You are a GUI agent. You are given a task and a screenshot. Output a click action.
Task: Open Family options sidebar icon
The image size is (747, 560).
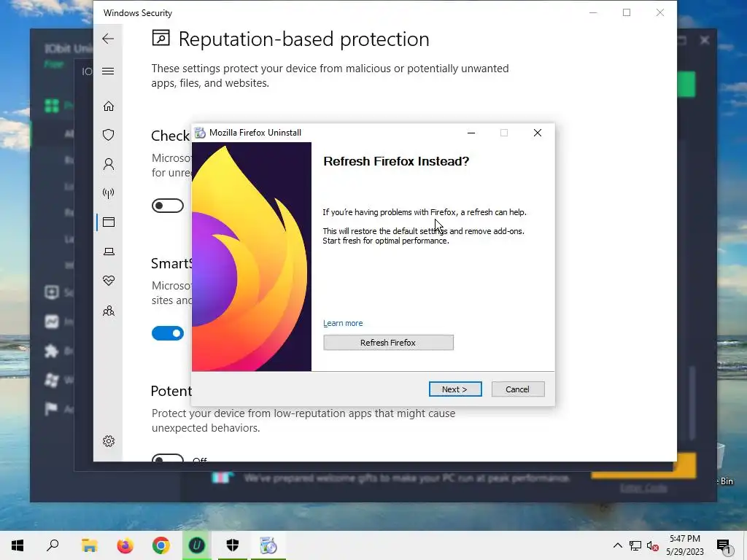tap(109, 311)
